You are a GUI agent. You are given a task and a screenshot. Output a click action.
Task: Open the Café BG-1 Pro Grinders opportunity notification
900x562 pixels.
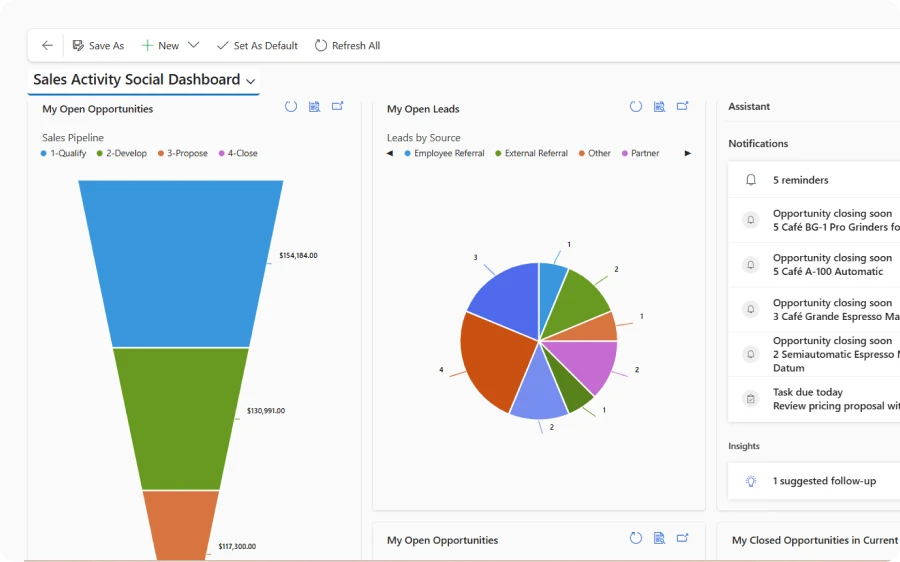[813, 220]
